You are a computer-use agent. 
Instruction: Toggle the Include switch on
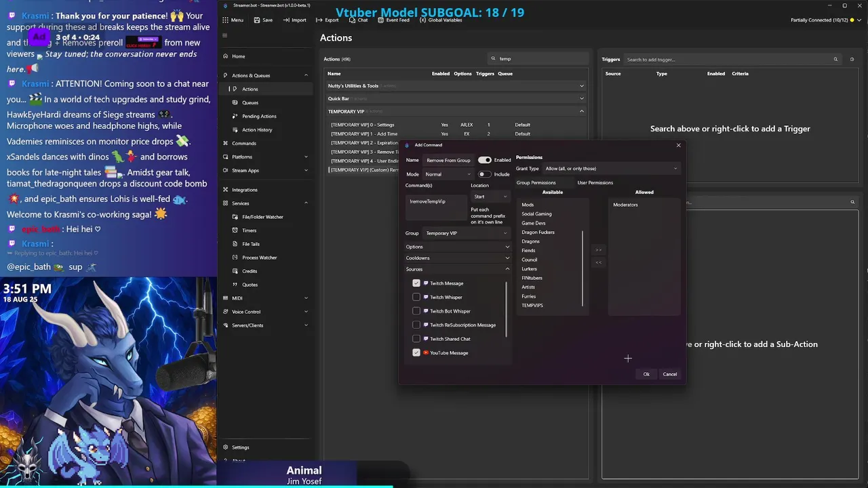pyautogui.click(x=484, y=174)
